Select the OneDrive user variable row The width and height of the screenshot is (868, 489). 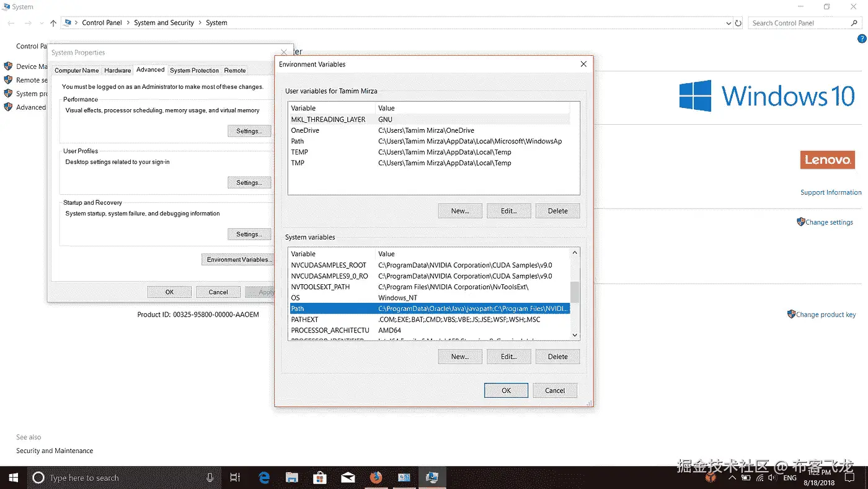point(430,130)
